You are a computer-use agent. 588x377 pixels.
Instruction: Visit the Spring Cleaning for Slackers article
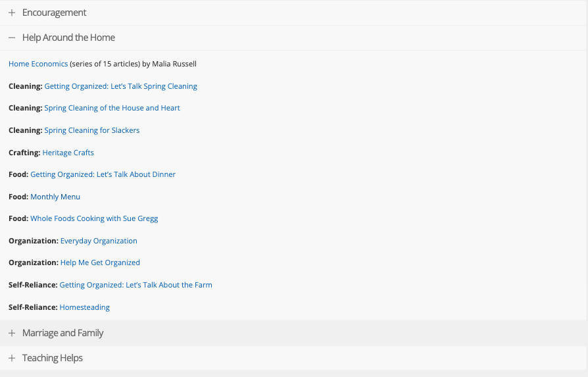coord(92,130)
